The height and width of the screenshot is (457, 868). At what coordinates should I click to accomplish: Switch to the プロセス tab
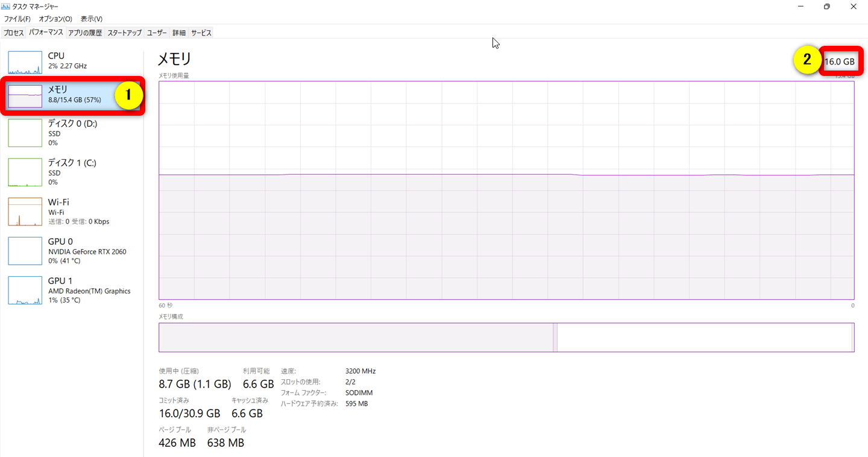[x=14, y=33]
